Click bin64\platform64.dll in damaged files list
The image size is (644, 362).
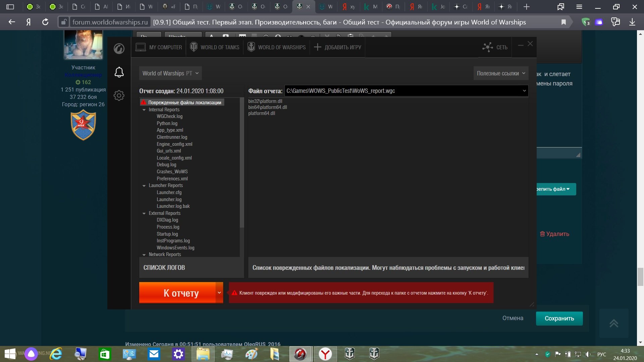pyautogui.click(x=268, y=107)
